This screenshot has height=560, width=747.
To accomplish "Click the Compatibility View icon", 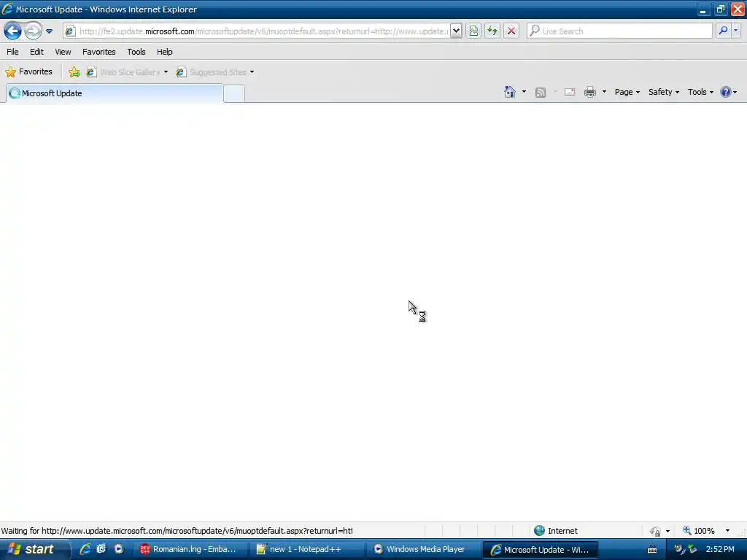I will [x=473, y=31].
